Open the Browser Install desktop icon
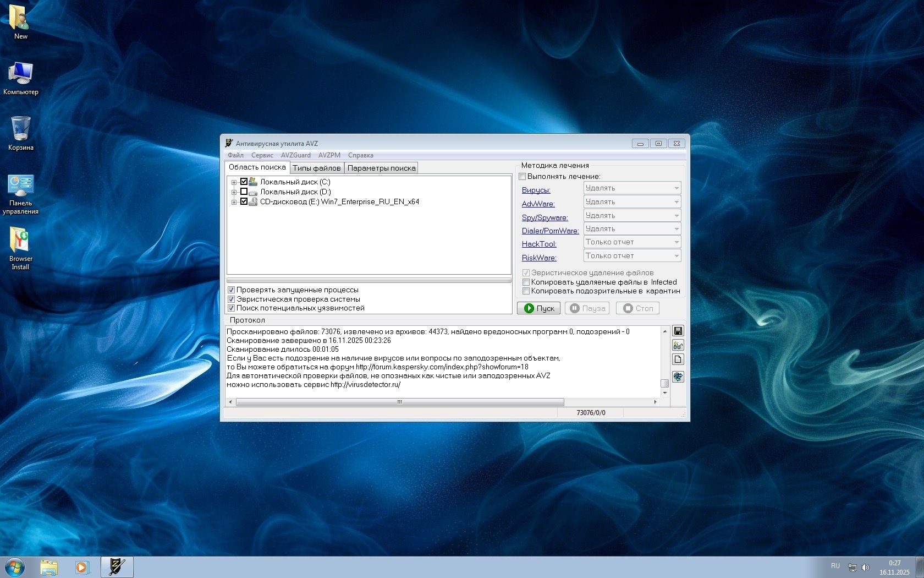 pyautogui.click(x=20, y=248)
